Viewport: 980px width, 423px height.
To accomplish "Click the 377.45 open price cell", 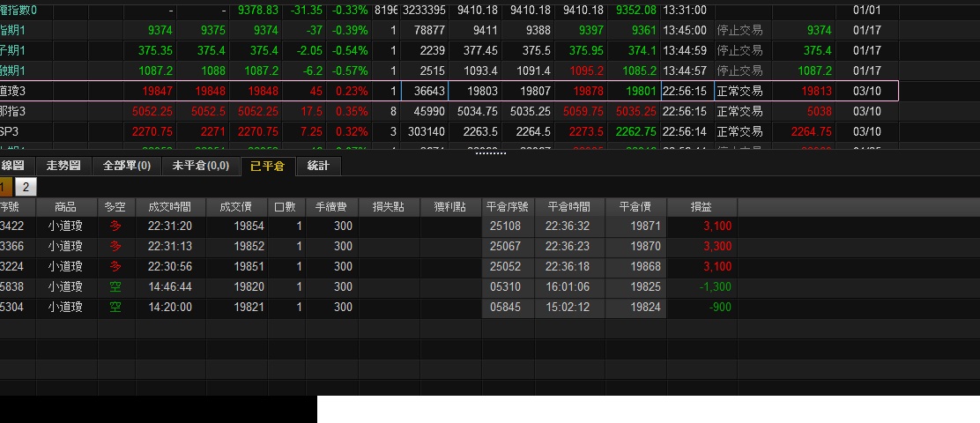I will [480, 50].
